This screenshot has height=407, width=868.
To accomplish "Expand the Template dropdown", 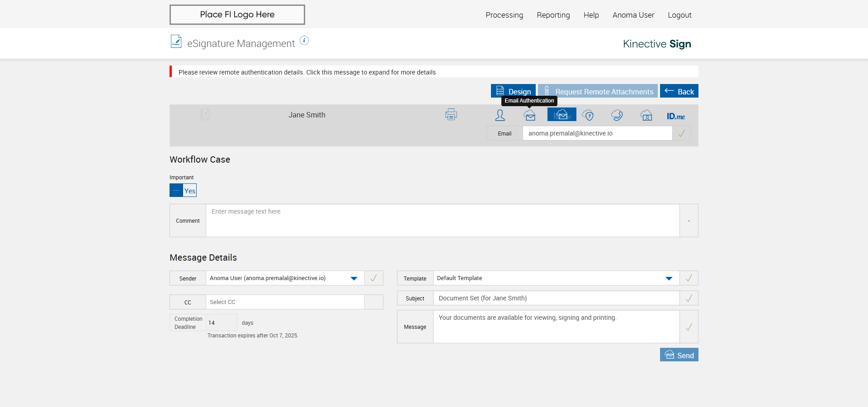I will pyautogui.click(x=669, y=278).
